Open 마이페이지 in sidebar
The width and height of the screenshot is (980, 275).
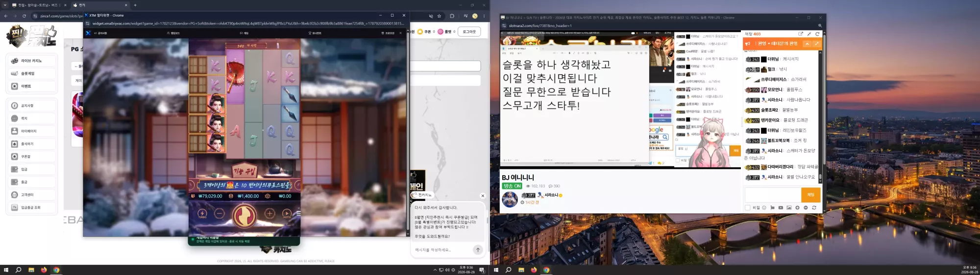(32, 131)
